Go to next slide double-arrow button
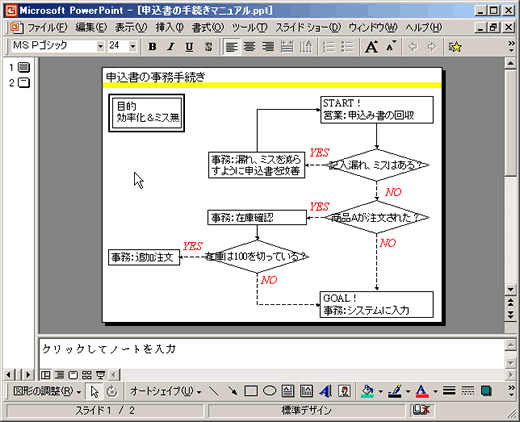The width and height of the screenshot is (520, 422). 511,314
